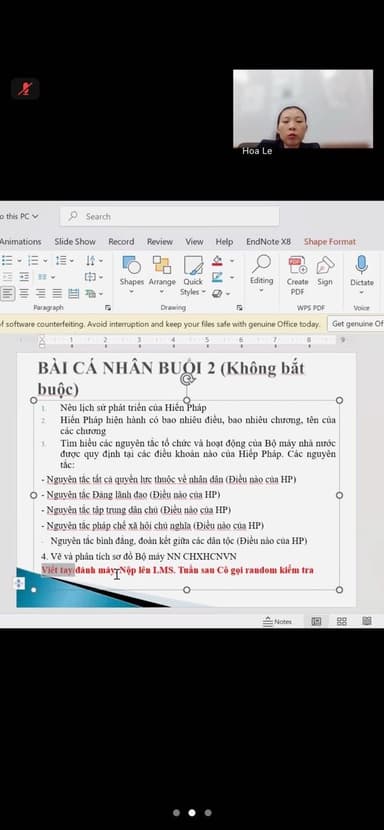The height and width of the screenshot is (830, 384).
Task: Apply Shape Fill color
Action: point(217,260)
